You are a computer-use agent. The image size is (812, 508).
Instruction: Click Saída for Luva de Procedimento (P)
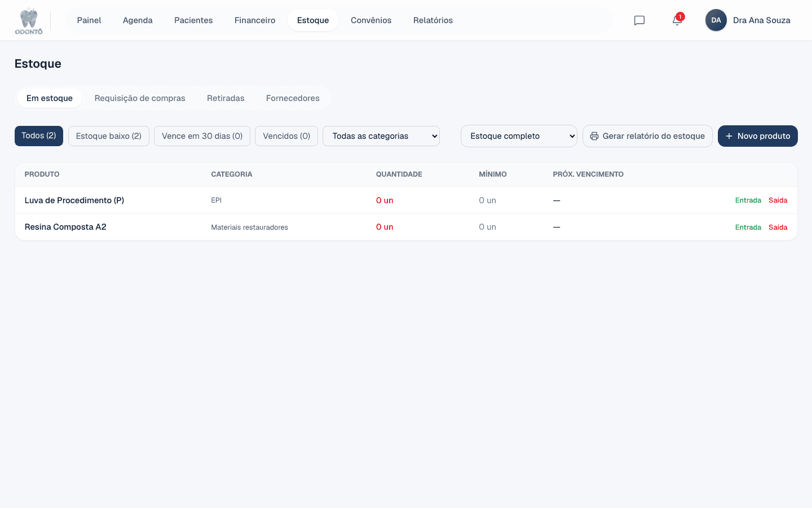778,200
